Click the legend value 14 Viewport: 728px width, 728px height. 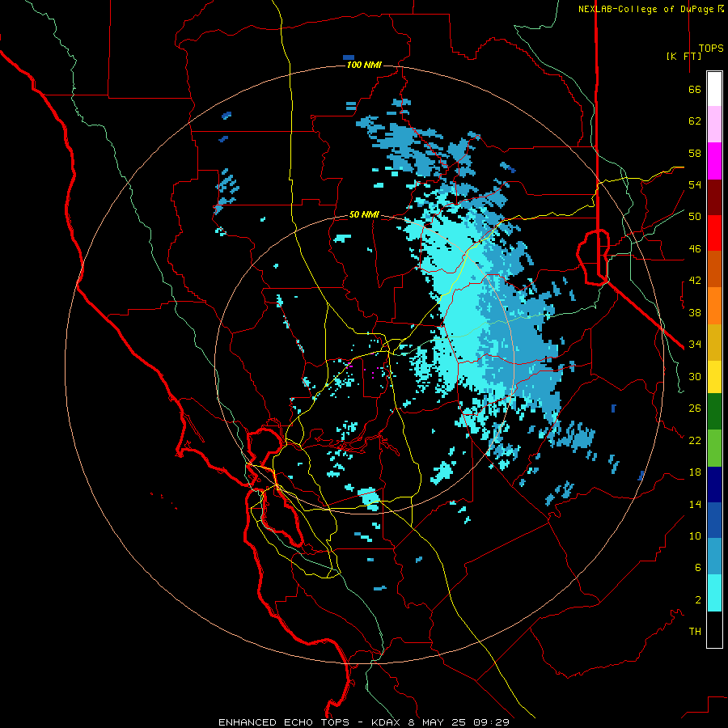(695, 504)
